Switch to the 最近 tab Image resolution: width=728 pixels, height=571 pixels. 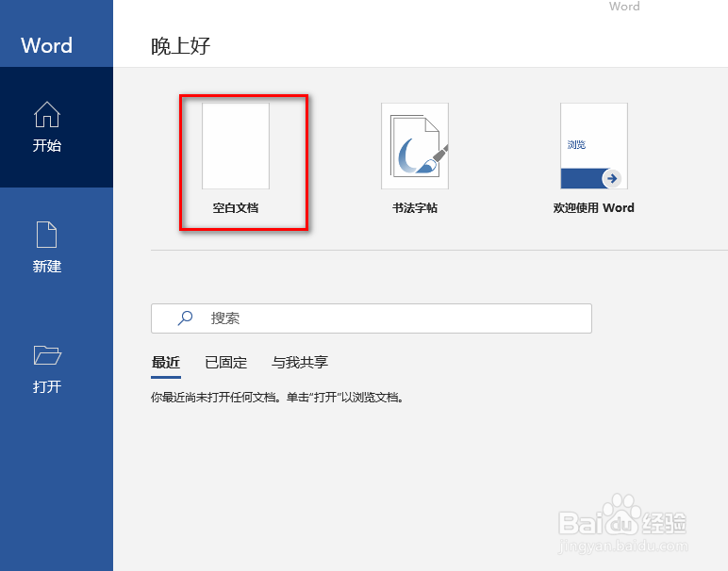166,362
